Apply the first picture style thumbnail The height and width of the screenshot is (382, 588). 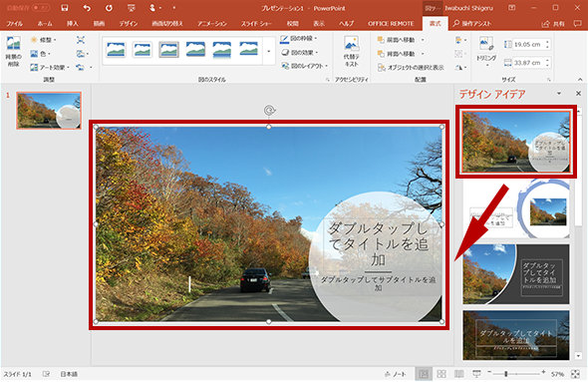(x=116, y=50)
